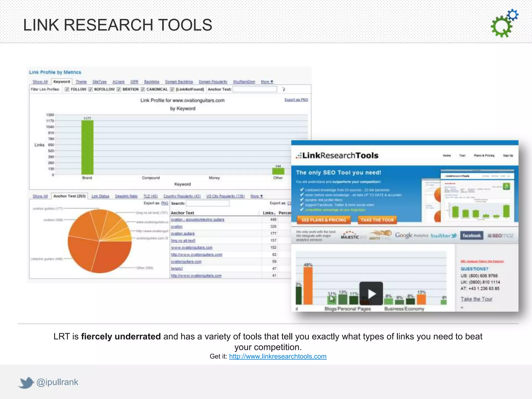Open the MozRankDom tab

click(x=244, y=82)
